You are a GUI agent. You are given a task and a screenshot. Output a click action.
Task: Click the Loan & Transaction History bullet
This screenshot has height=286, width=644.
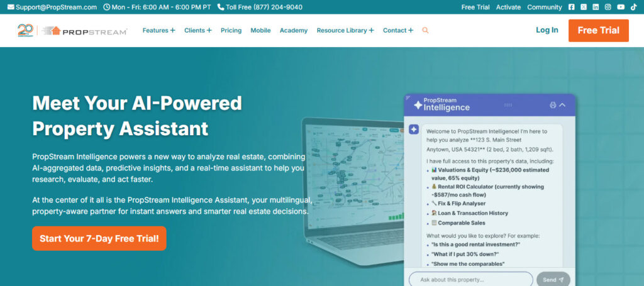469,213
